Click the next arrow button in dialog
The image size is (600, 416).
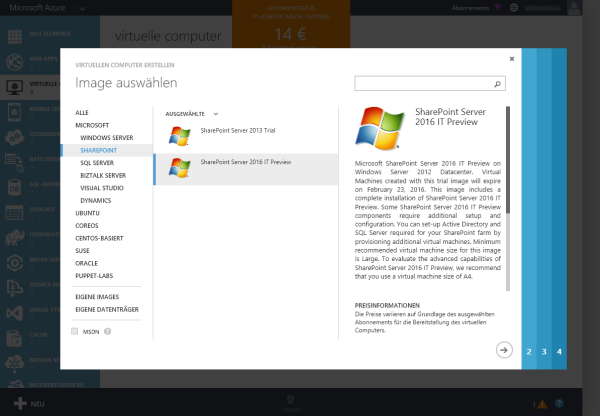(x=504, y=350)
